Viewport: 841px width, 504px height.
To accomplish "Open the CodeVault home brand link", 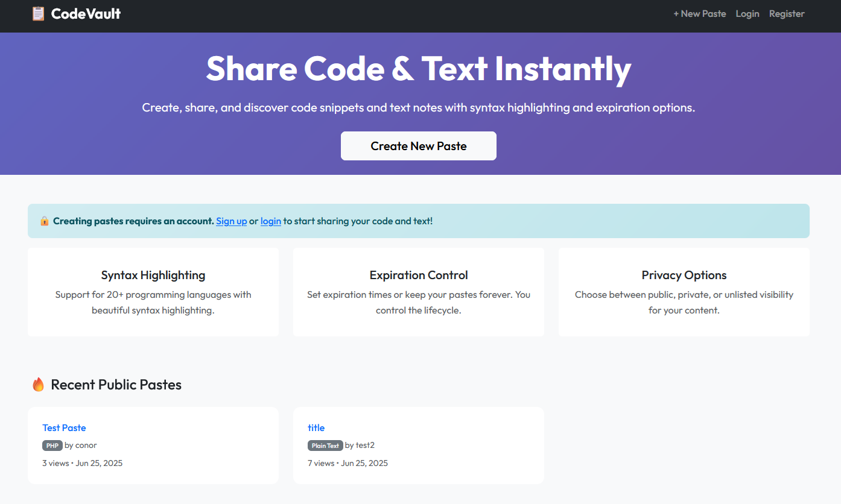I will click(86, 13).
